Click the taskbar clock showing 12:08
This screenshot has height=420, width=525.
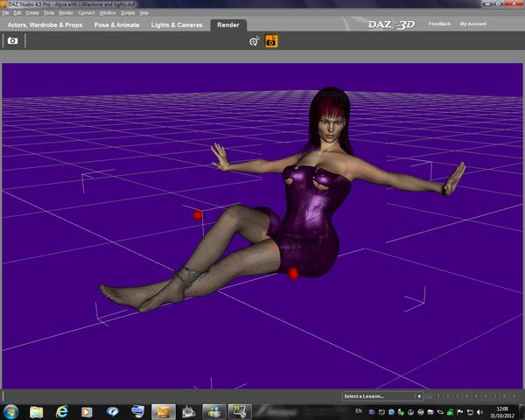502,412
